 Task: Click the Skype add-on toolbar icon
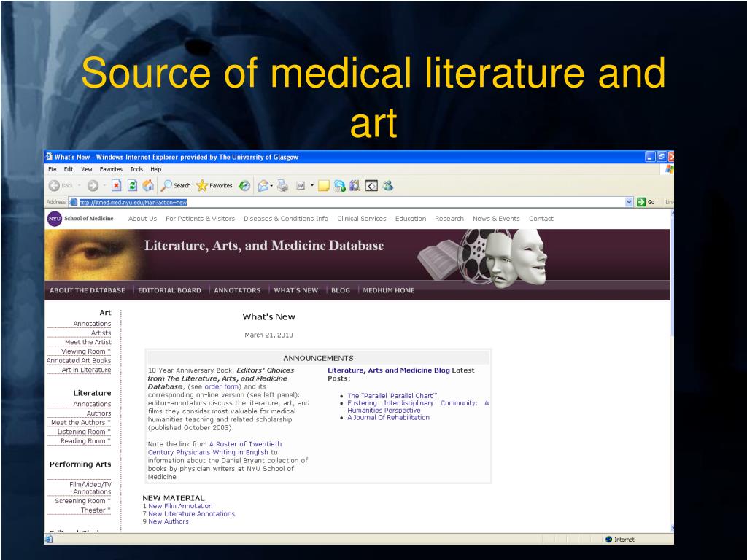(x=340, y=186)
